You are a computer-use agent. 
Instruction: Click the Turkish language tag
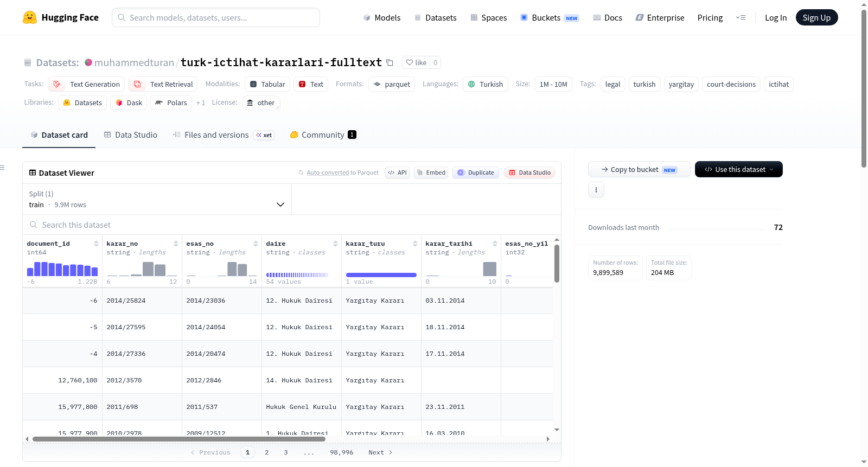486,84
